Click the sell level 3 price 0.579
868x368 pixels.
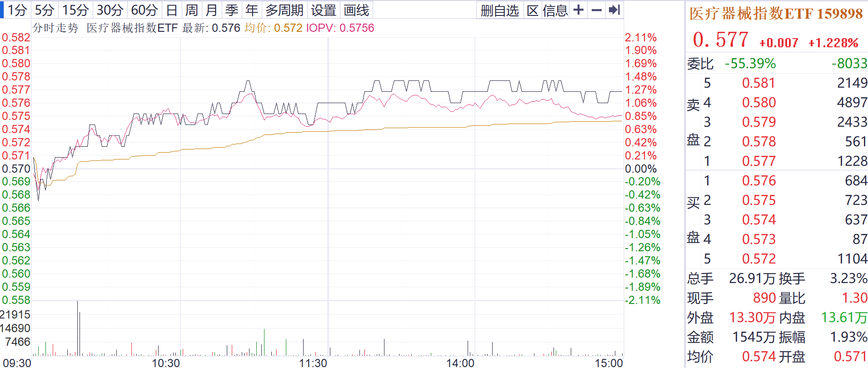click(x=758, y=122)
